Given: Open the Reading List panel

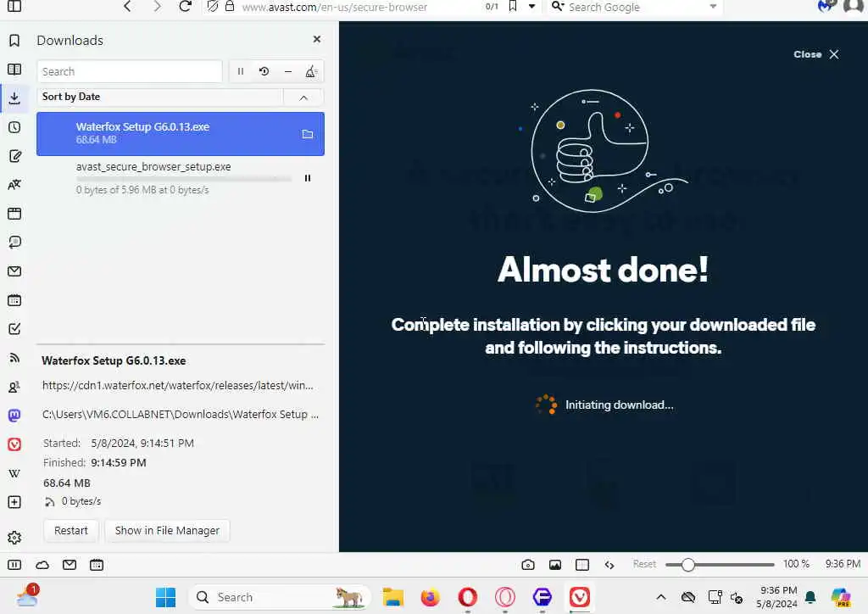Looking at the screenshot, I should pos(14,70).
